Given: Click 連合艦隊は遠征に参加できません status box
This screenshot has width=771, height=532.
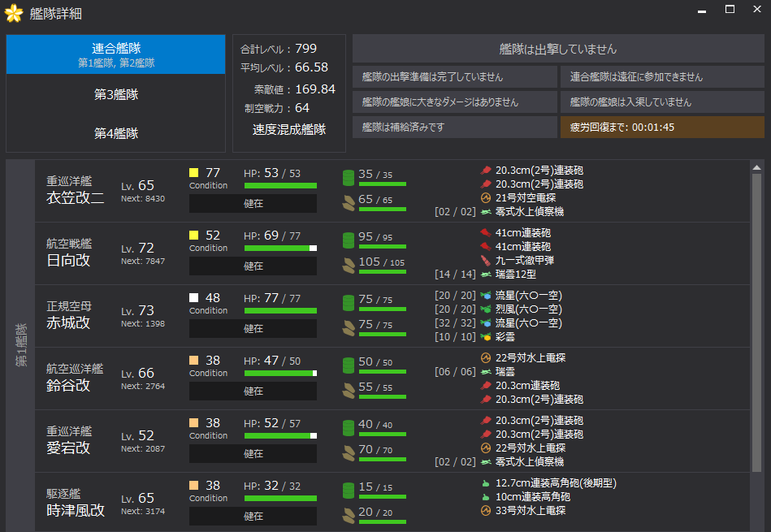Looking at the screenshot, I should click(x=662, y=77).
